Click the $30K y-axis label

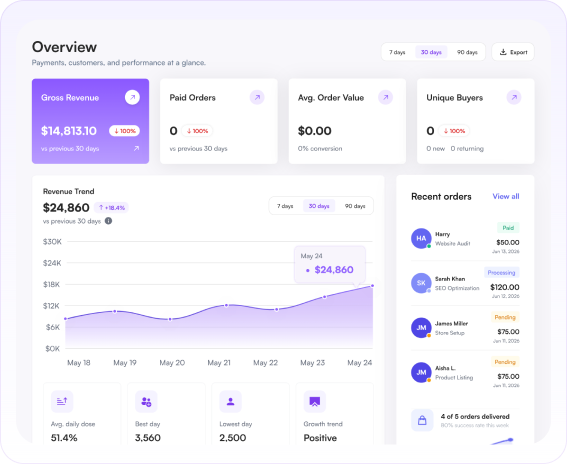tap(52, 242)
